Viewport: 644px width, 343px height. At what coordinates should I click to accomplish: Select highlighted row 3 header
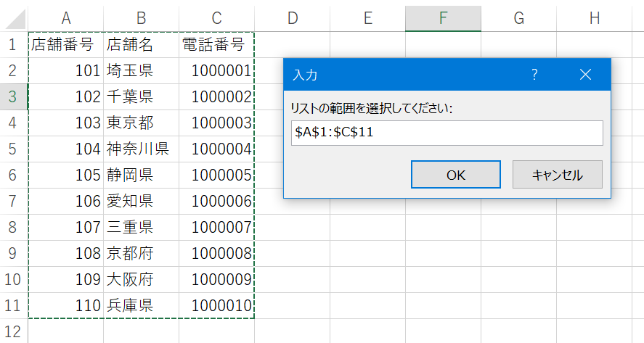(12, 97)
